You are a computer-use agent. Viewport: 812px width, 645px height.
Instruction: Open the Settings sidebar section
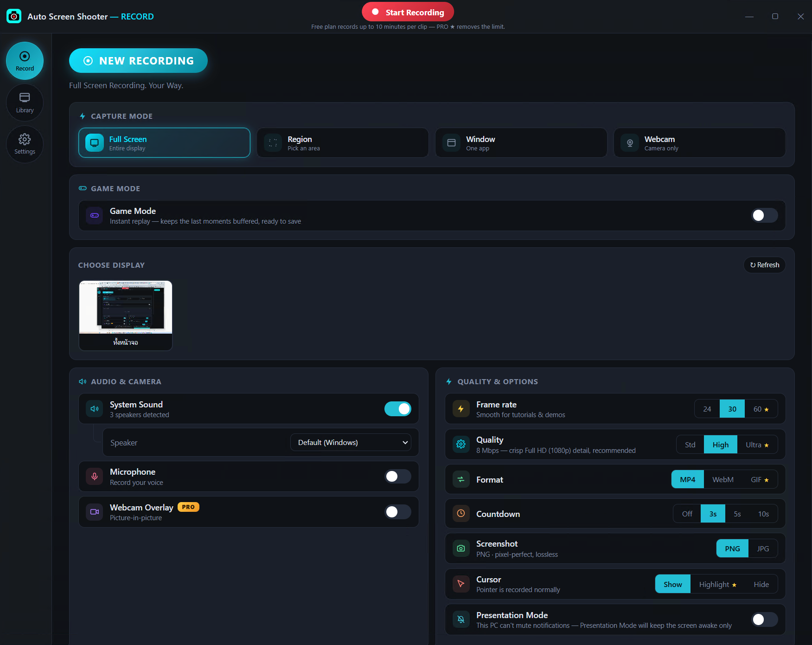(x=25, y=144)
